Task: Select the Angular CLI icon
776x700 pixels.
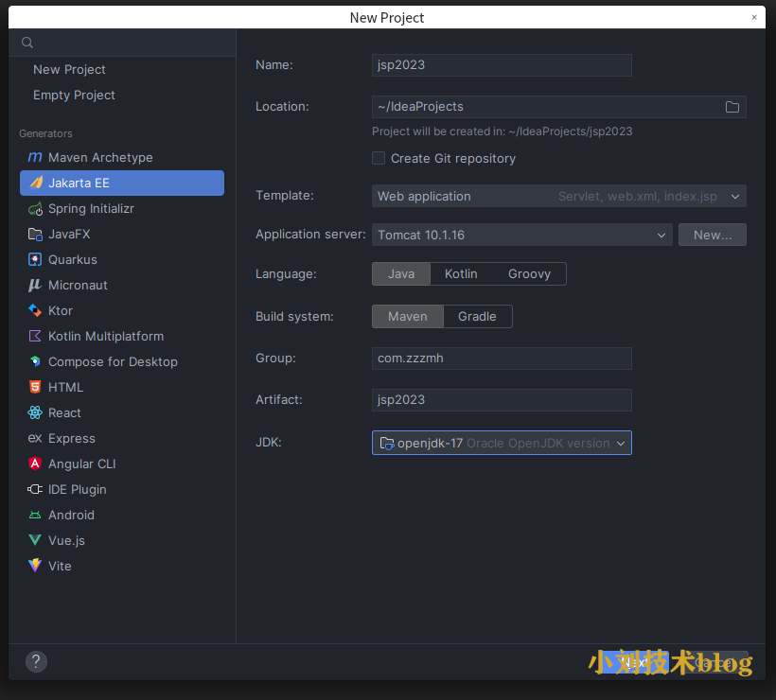Action: pos(35,464)
